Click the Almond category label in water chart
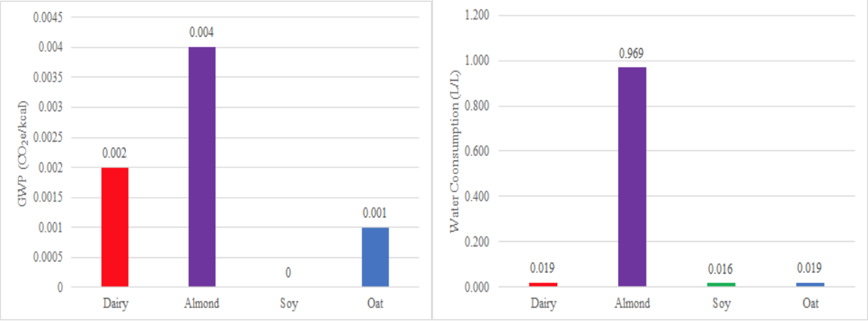The image size is (868, 321). point(632,303)
